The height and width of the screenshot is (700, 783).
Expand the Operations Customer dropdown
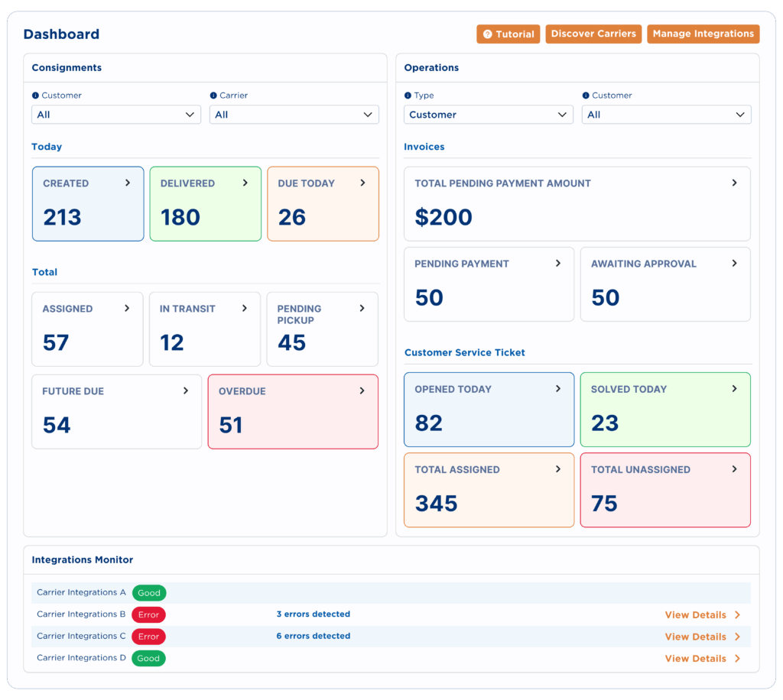666,115
